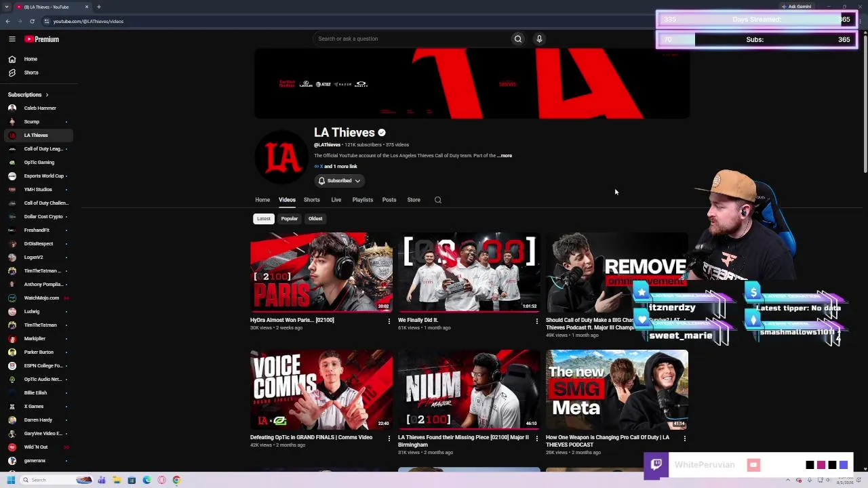Switch to the Posts tab
Screen dimensions: 868x488
click(x=389, y=200)
